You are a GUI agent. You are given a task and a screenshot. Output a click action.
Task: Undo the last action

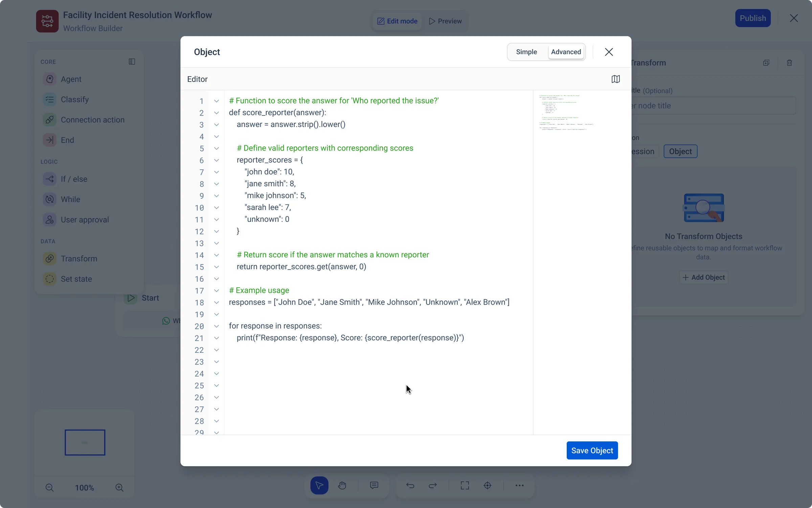[410, 485]
